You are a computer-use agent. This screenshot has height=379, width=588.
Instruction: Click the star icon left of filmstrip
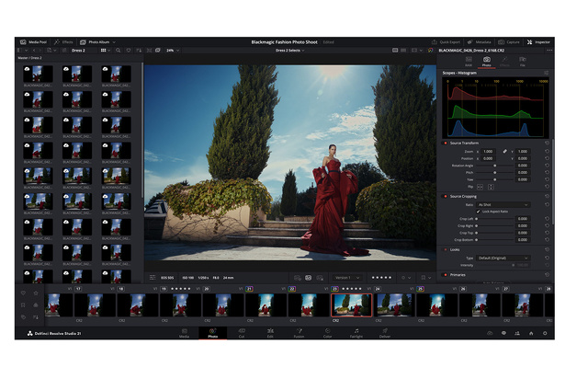36,293
